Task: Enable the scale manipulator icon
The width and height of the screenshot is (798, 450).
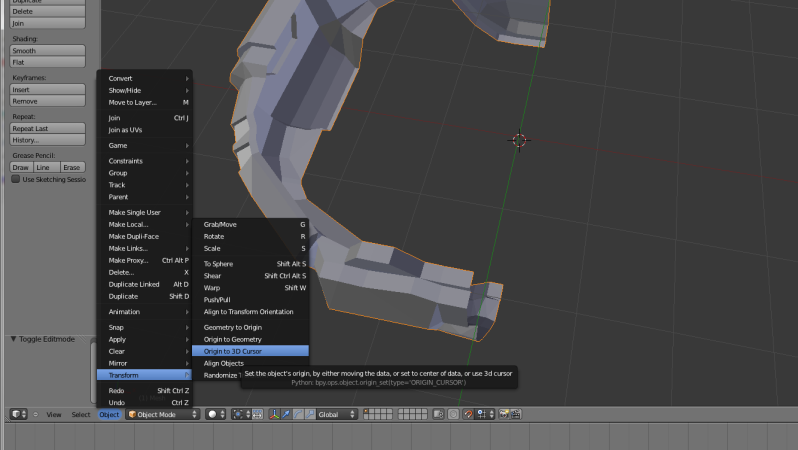Action: [309, 414]
